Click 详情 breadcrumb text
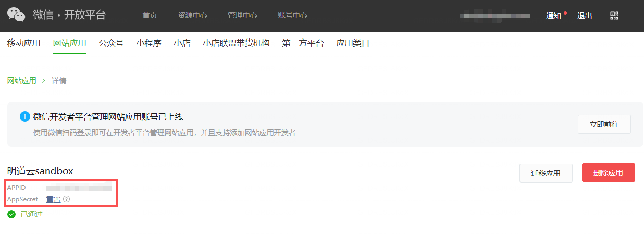This screenshot has width=644, height=234. pyautogui.click(x=59, y=81)
